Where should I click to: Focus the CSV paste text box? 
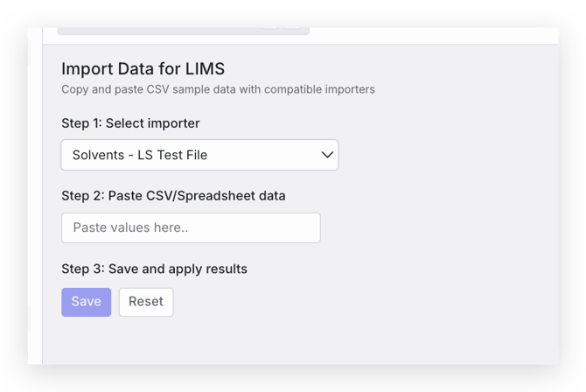tap(191, 227)
